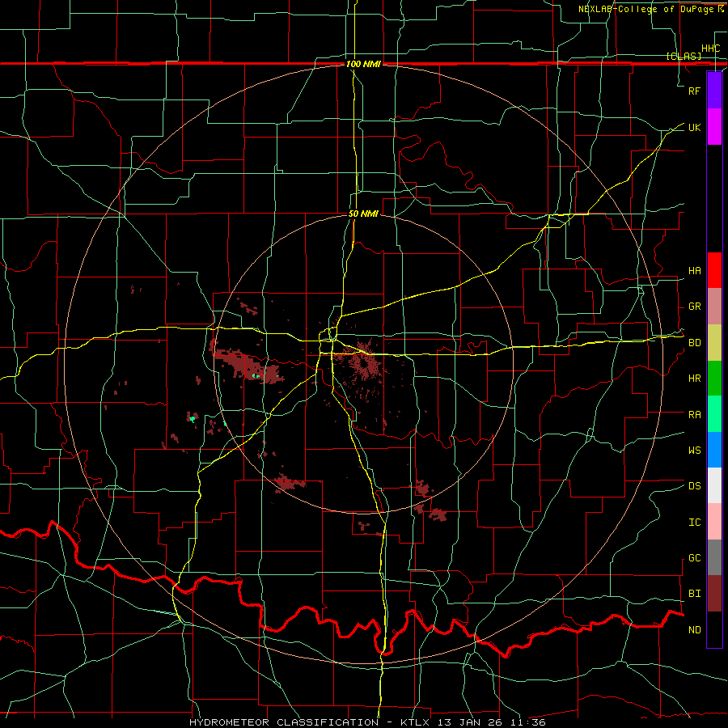Click the BI legend label
This screenshot has height=728, width=728.
pyautogui.click(x=694, y=594)
